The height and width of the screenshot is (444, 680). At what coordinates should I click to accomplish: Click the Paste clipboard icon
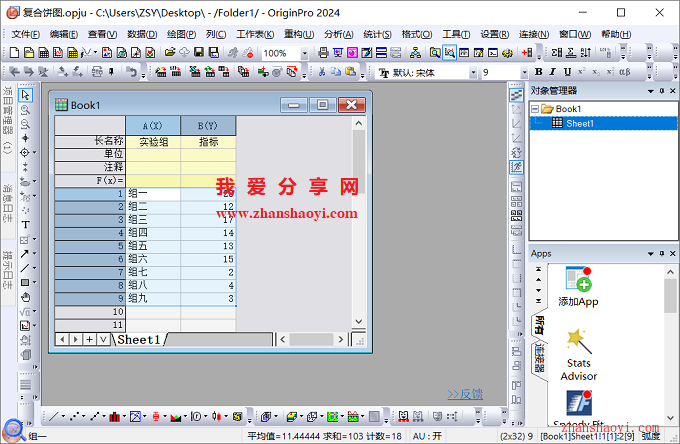pos(350,72)
